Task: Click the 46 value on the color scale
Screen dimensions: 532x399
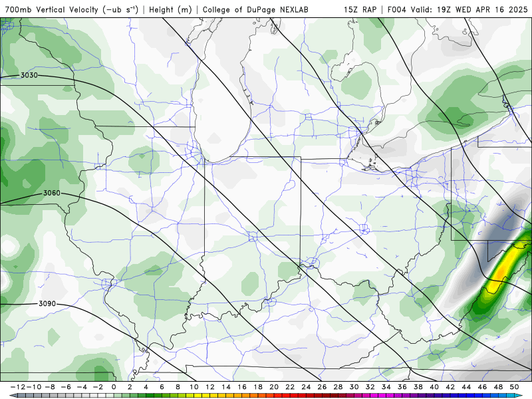Action: coord(482,387)
